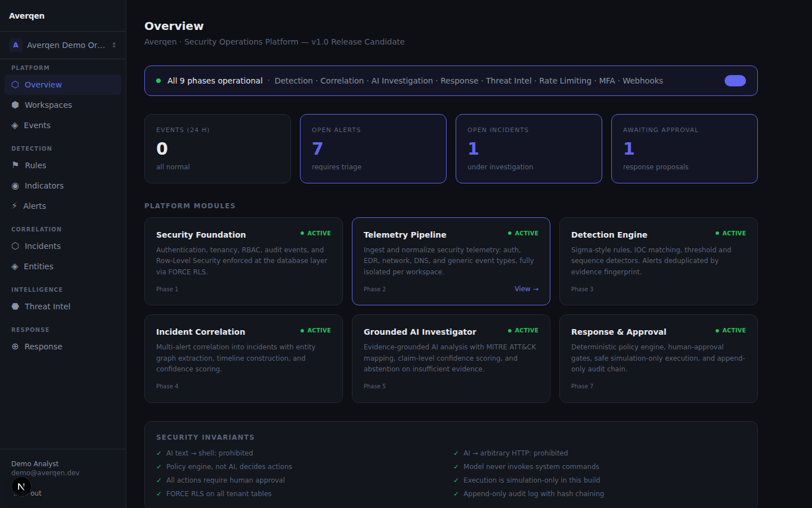Click ACTIVE badge on Detection Engine
Screen dimensions: 812x508
(731, 233)
